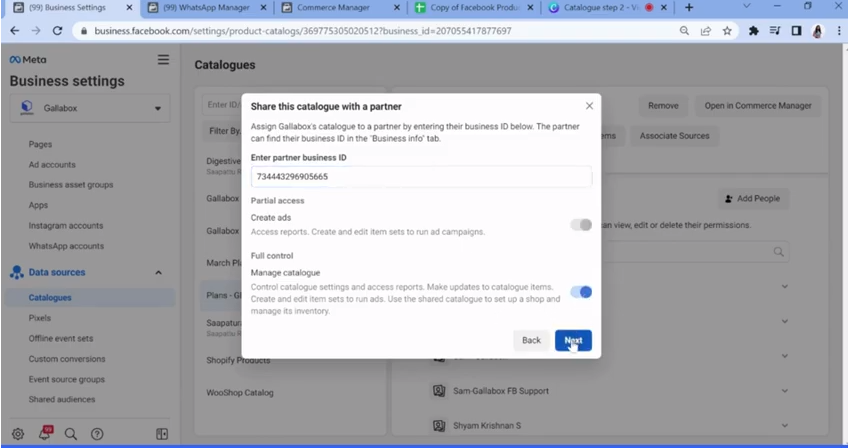This screenshot has height=448, width=848.
Task: Open Pages in the sidebar
Action: [x=41, y=144]
